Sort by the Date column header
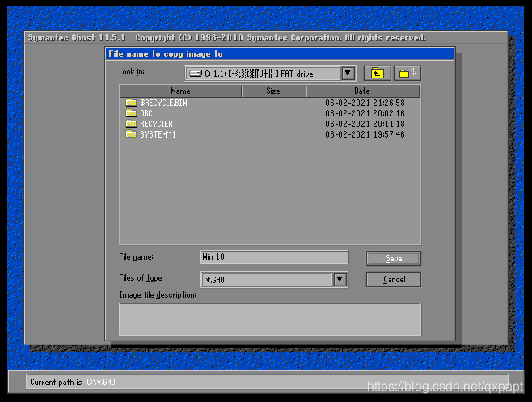This screenshot has height=402, width=532. 363,91
